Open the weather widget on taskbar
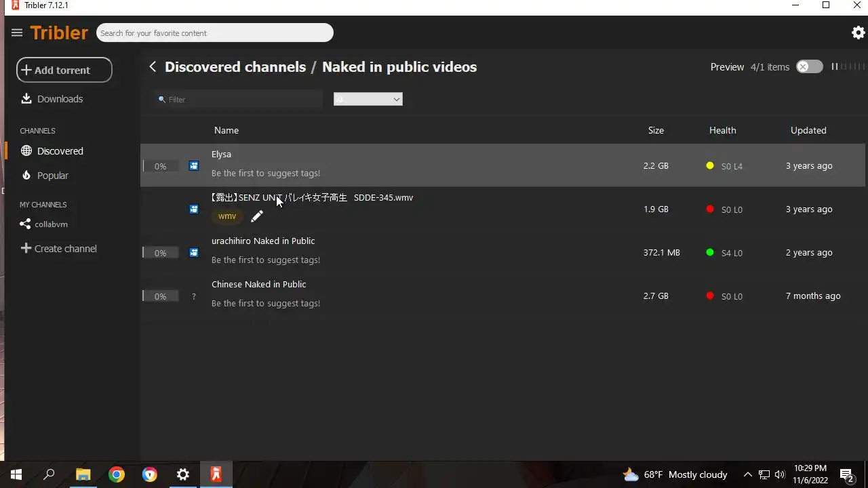 (675, 474)
